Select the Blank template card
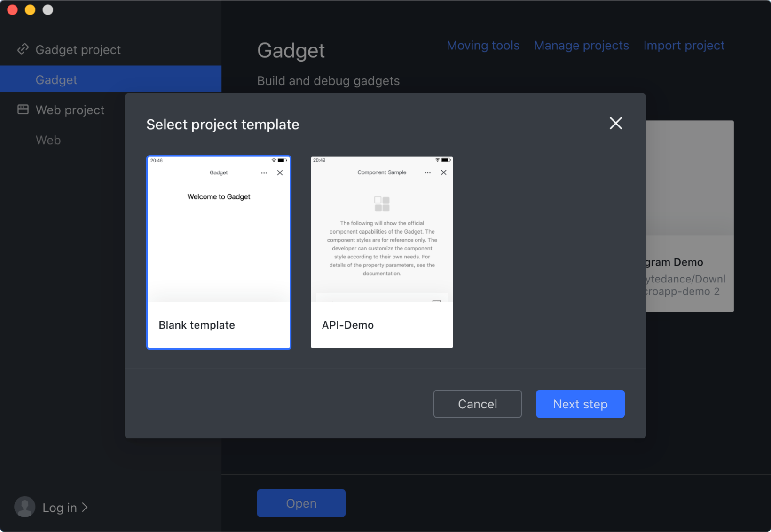Image resolution: width=771 pixels, height=532 pixels. (219, 252)
